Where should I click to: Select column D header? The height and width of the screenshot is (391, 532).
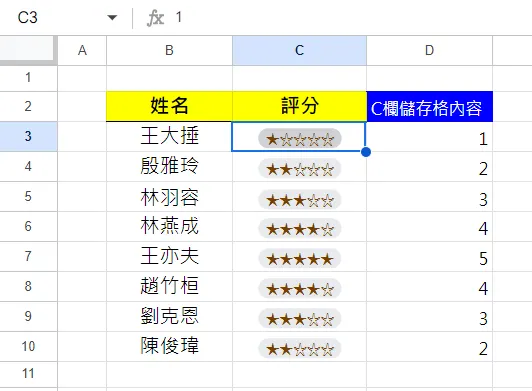[x=430, y=50]
